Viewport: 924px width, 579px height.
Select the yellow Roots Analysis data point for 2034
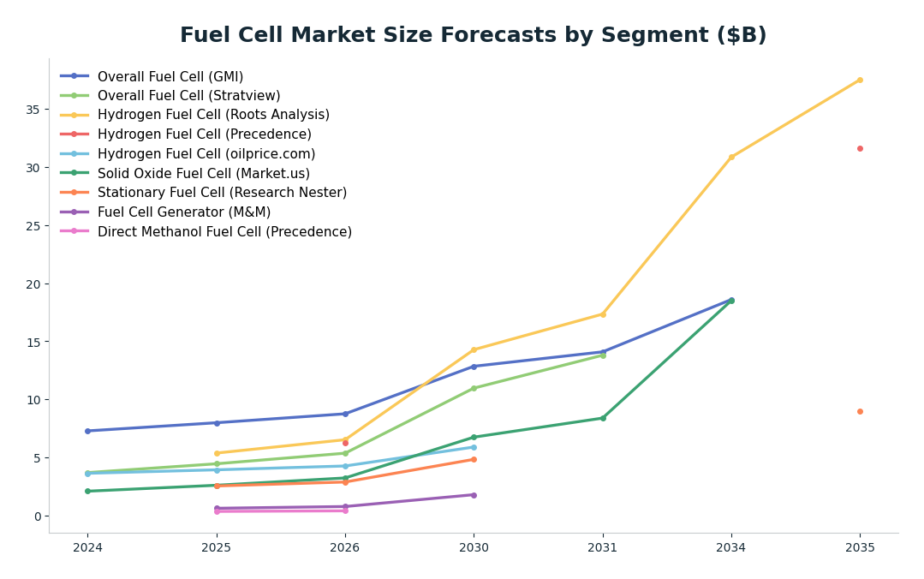[731, 157]
